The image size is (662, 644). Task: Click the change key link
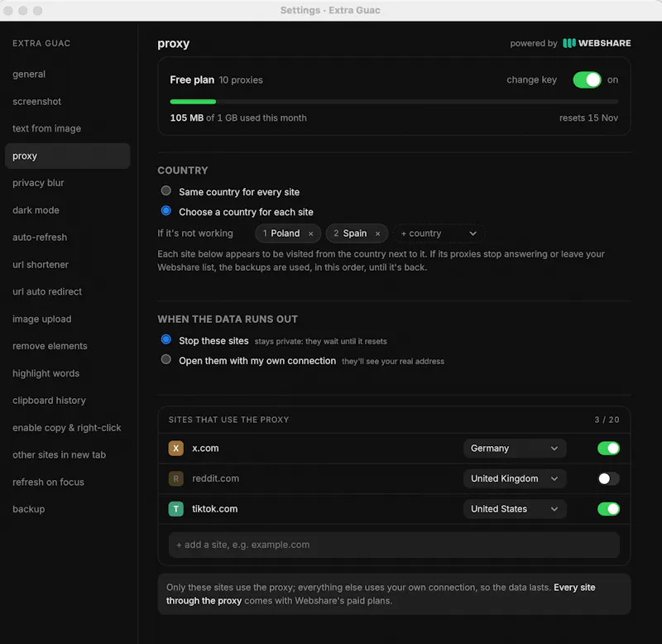point(531,79)
